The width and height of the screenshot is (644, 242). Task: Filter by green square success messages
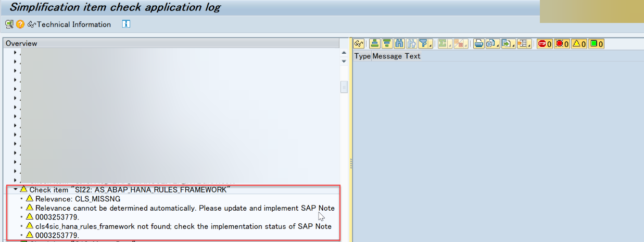tap(596, 44)
